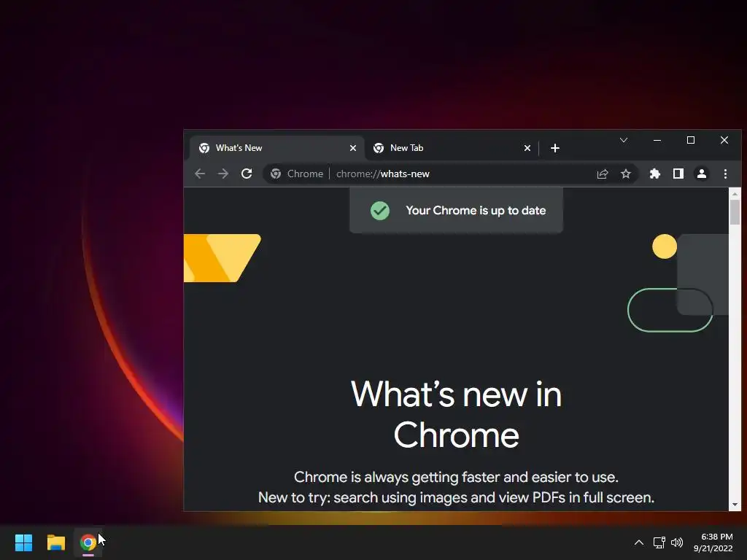
Task: Click the Chrome taskbar icon
Action: pyautogui.click(x=88, y=542)
